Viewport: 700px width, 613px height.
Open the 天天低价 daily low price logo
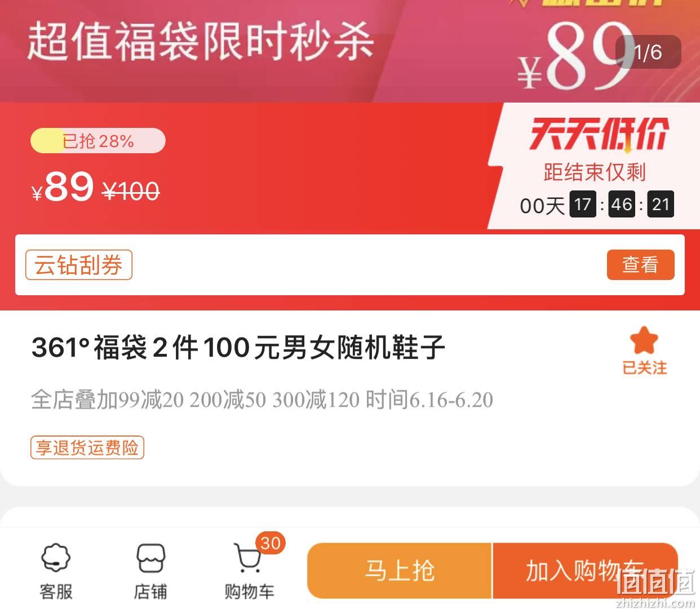599,134
